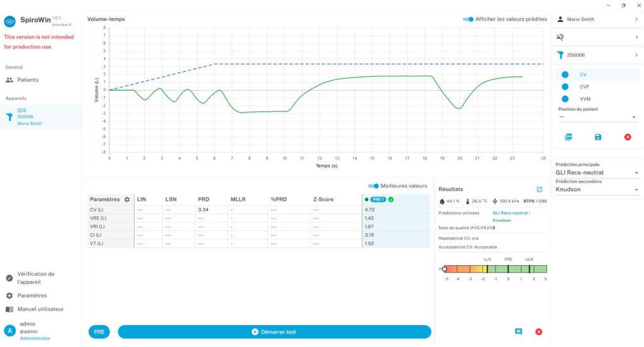
Task: Click the sidebar spirometer device icon
Action: pos(9,117)
